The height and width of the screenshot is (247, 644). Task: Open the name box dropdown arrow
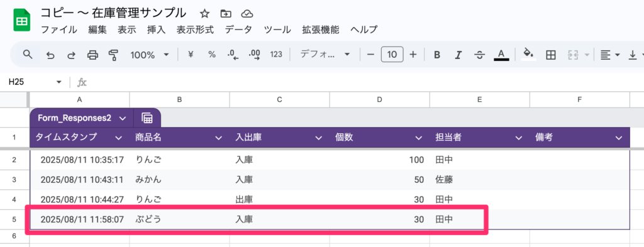[59, 82]
